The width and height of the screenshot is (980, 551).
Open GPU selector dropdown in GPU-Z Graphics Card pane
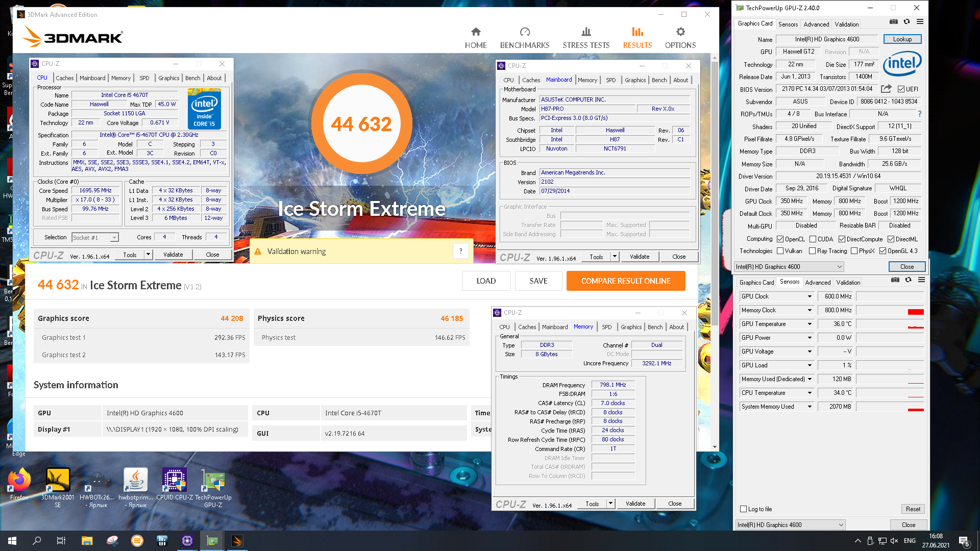(789, 266)
